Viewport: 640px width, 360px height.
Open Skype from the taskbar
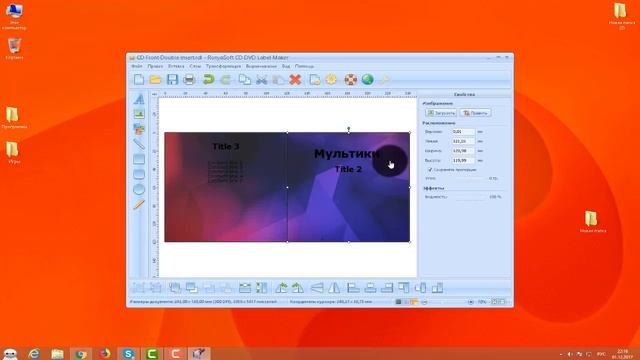coord(128,353)
